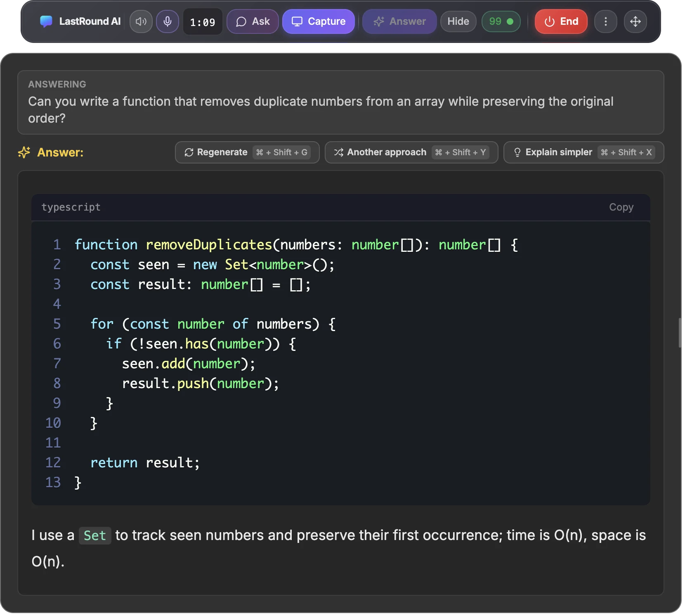Request Another approach
The image size is (685, 616).
411,152
